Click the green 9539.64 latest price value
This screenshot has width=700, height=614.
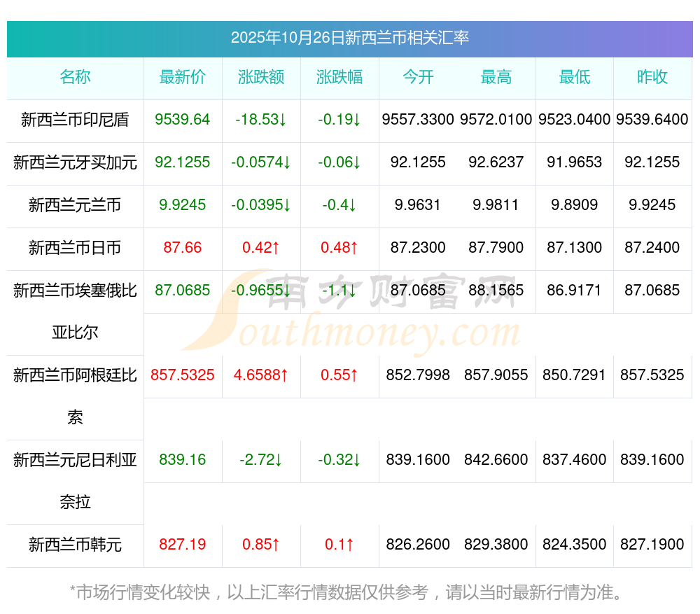(183, 120)
